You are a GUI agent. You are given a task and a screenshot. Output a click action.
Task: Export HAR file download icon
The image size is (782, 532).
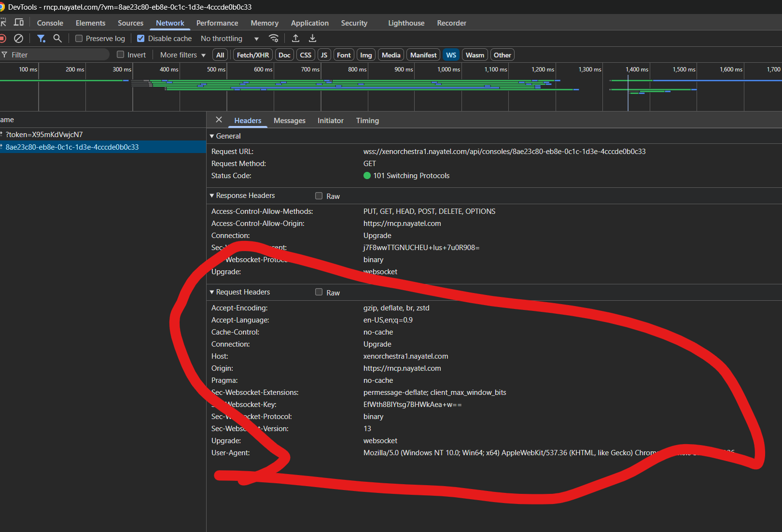(x=312, y=38)
